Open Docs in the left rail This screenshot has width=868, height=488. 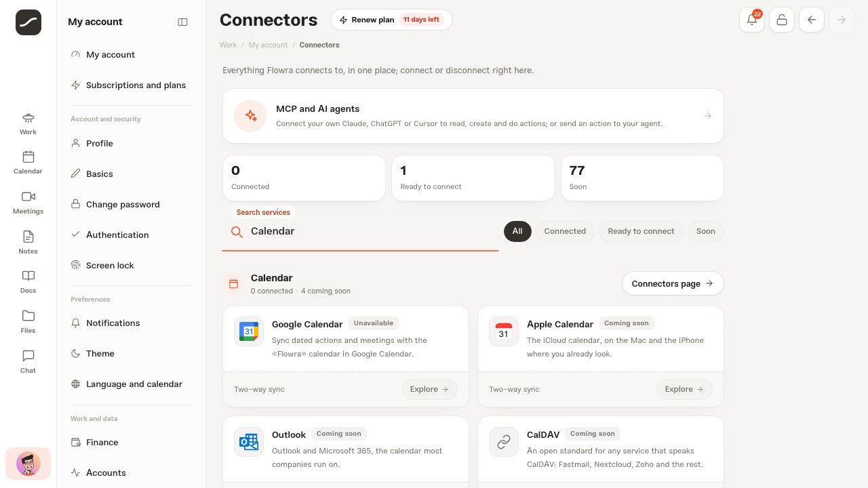coord(28,283)
